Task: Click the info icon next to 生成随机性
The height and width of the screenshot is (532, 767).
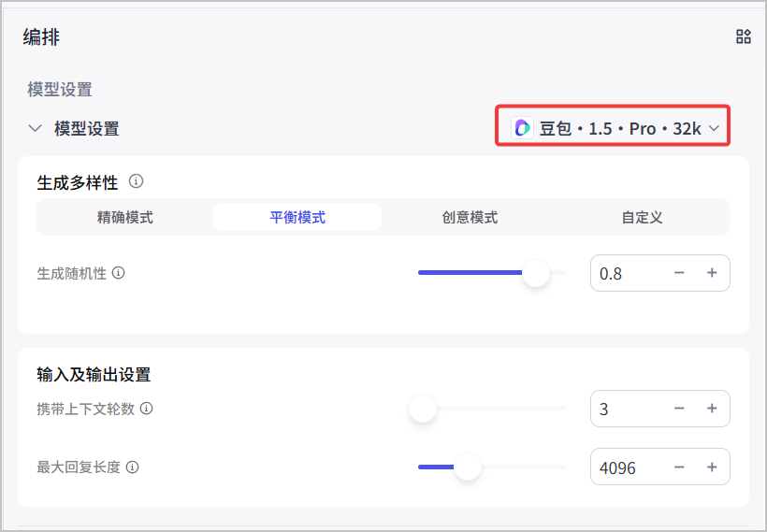Action: tap(119, 273)
